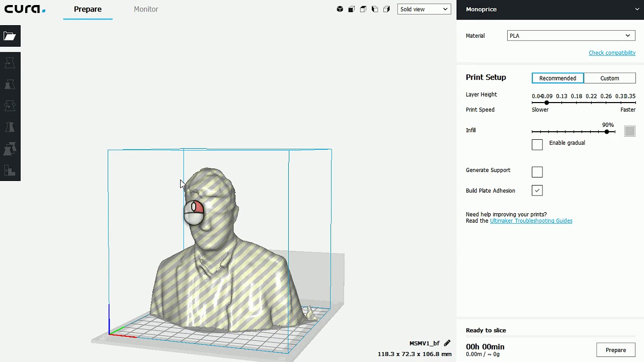Viewport: 644px width, 362px height.
Task: Select the Scale tool
Action: [10, 84]
